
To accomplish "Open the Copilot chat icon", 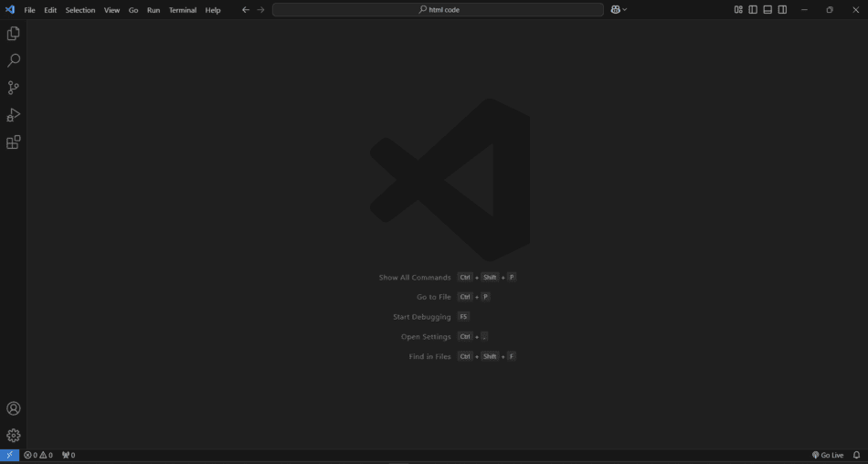I will click(x=615, y=9).
